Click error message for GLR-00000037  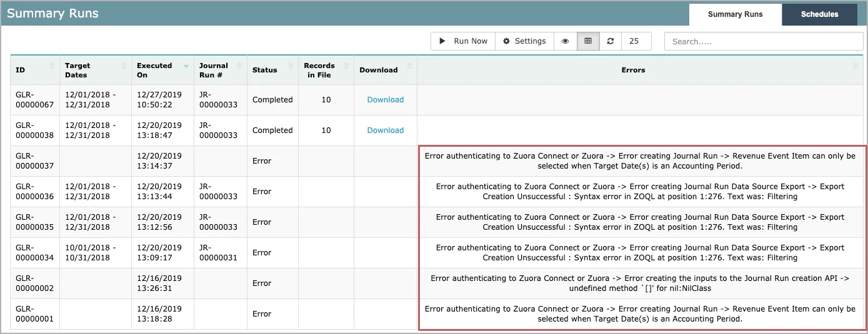tap(640, 161)
